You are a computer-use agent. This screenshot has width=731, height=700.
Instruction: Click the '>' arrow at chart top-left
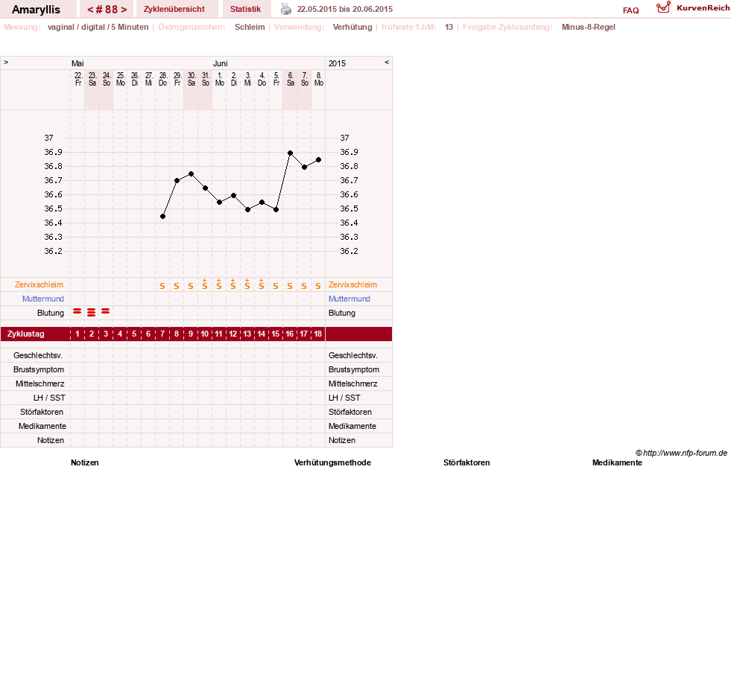(6, 62)
